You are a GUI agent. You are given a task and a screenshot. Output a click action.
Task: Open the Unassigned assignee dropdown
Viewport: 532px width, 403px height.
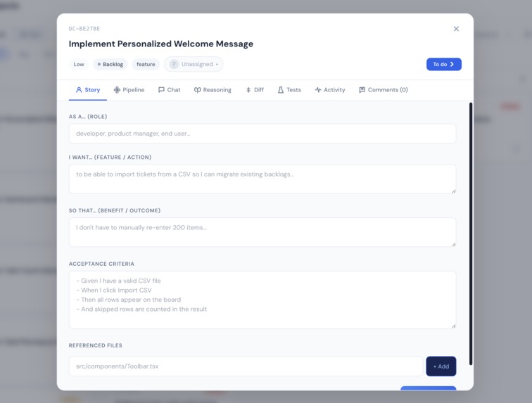[194, 64]
